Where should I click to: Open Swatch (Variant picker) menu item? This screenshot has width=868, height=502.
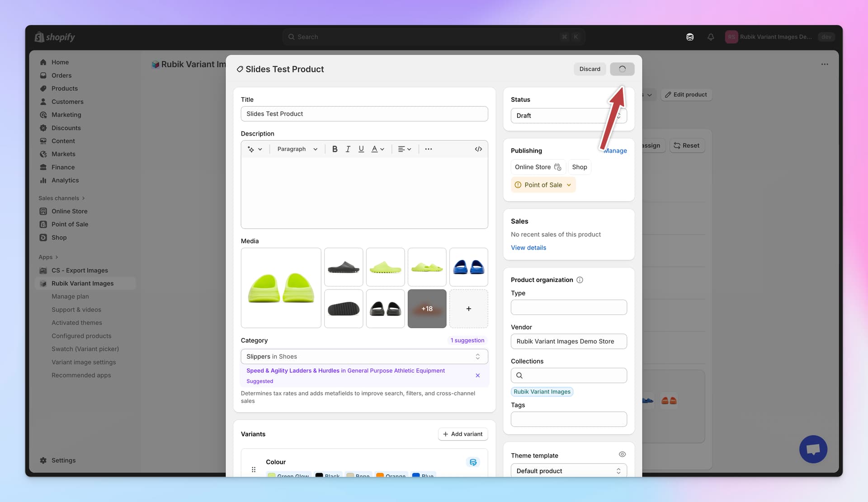(x=85, y=349)
